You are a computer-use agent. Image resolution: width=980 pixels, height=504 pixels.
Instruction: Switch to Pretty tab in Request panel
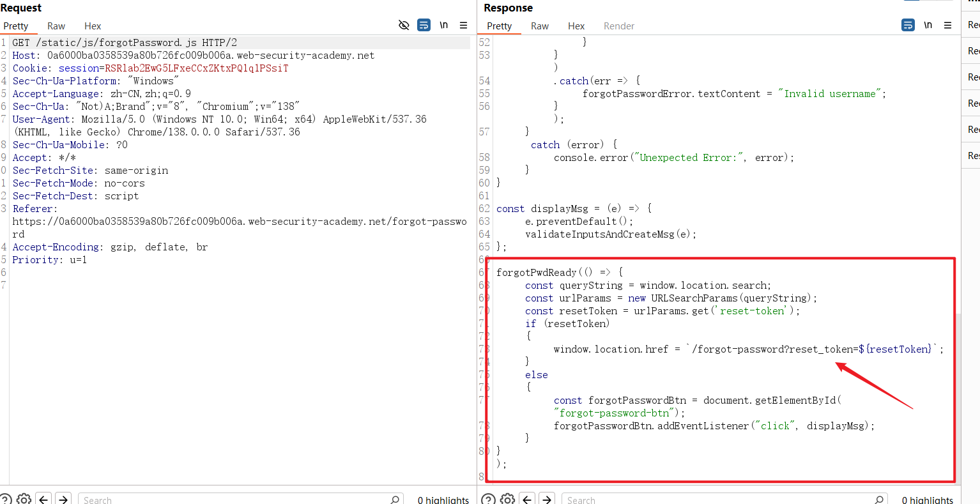pos(15,26)
